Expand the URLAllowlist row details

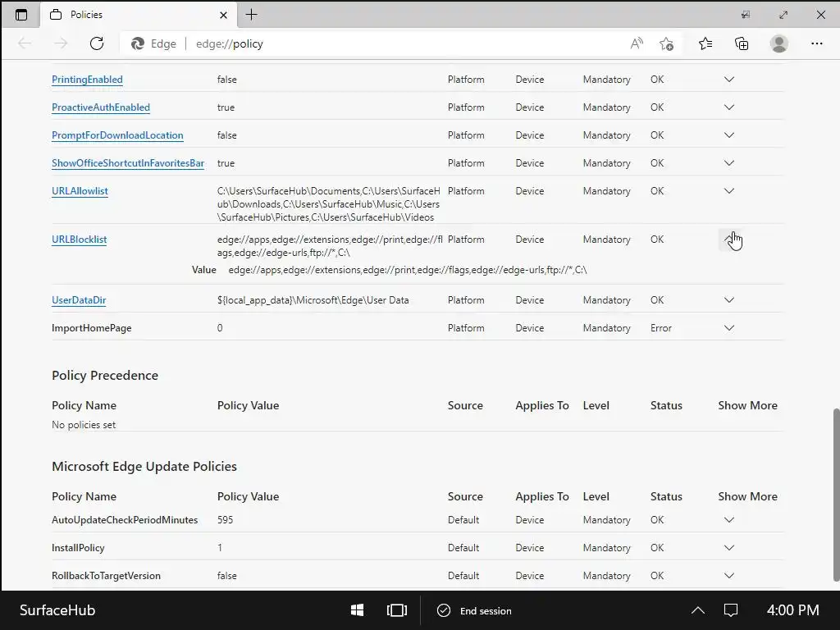(x=729, y=190)
